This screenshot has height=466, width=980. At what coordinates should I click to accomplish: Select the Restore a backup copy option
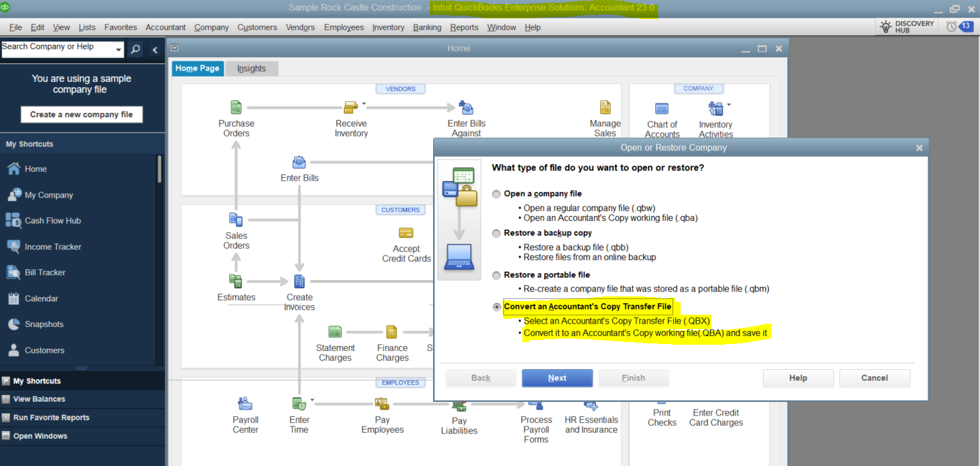pyautogui.click(x=496, y=234)
